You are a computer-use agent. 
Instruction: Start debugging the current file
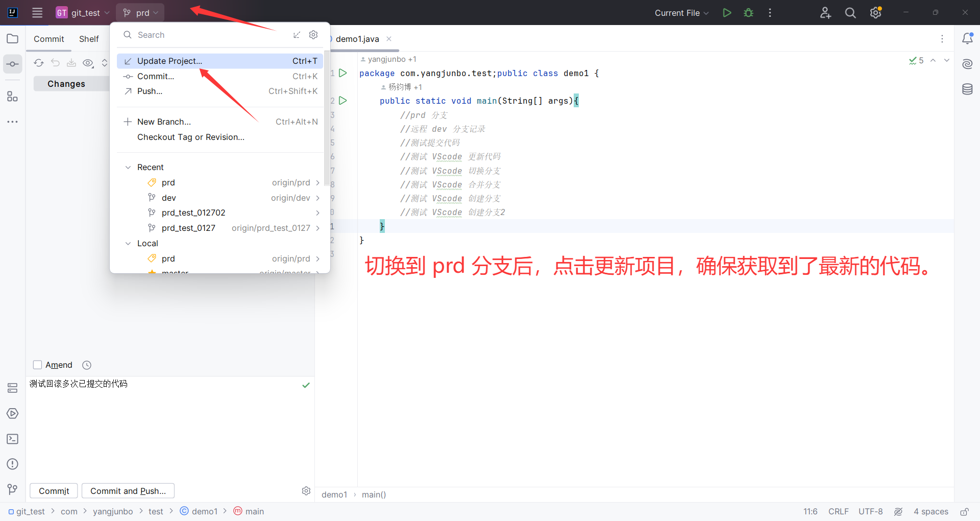click(x=748, y=12)
